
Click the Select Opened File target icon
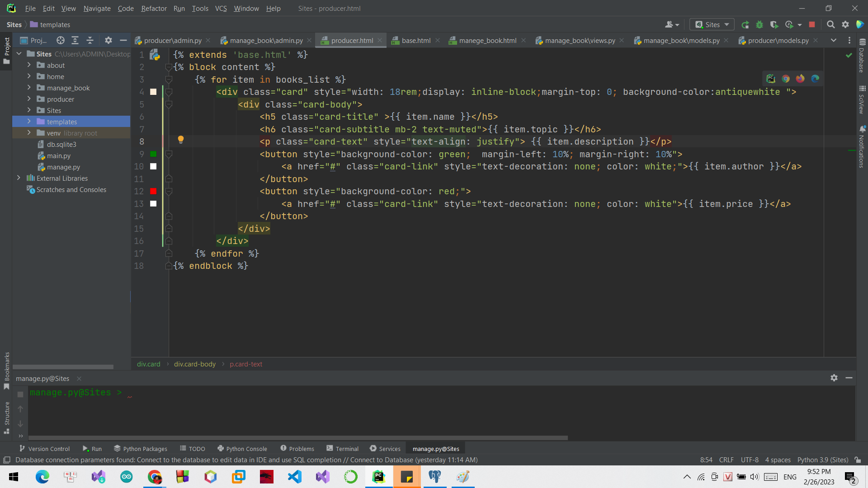60,40
